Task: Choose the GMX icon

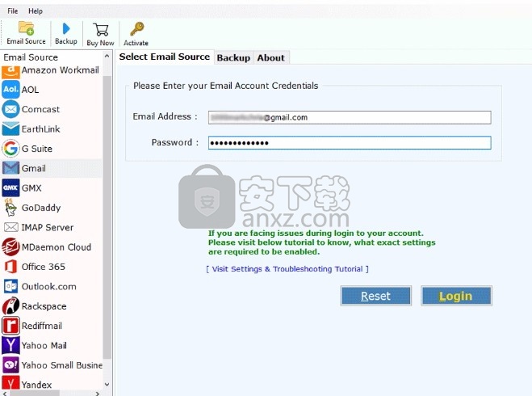Action: tap(10, 187)
